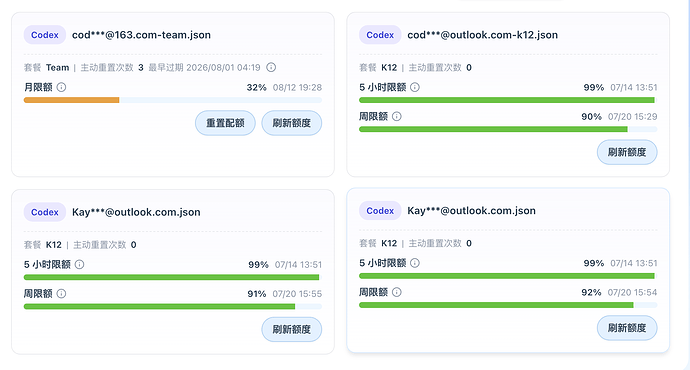Click Kay***@outlook.com.json title in 91% weekly card
This screenshot has width=690, height=370.
[x=136, y=212]
